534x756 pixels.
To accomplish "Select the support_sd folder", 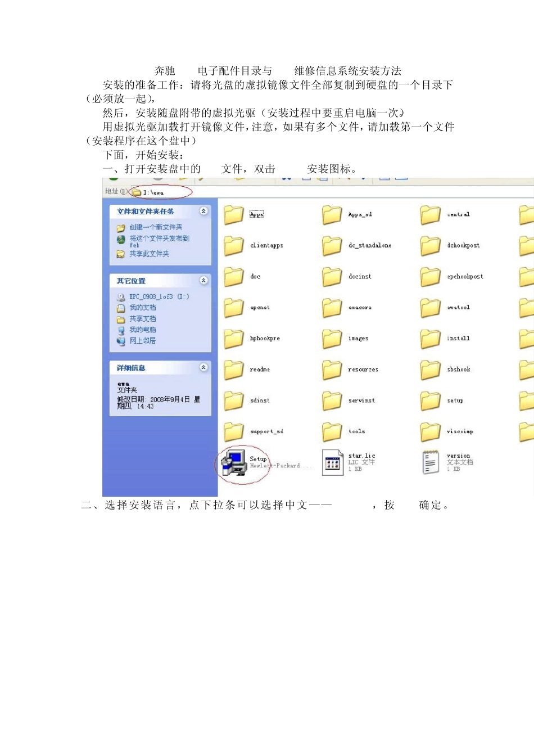I will coord(253,431).
